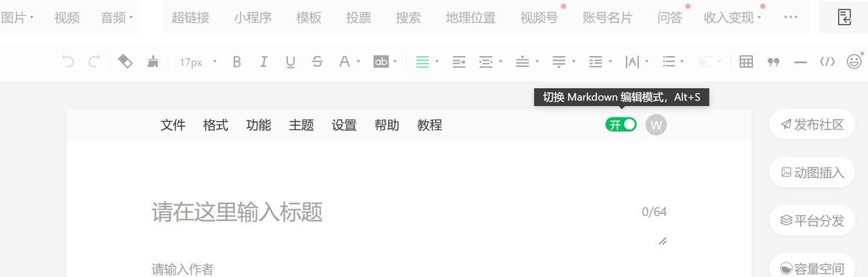Open the 图片 dropdown
Image resolution: width=868 pixels, height=277 pixels.
(17, 17)
